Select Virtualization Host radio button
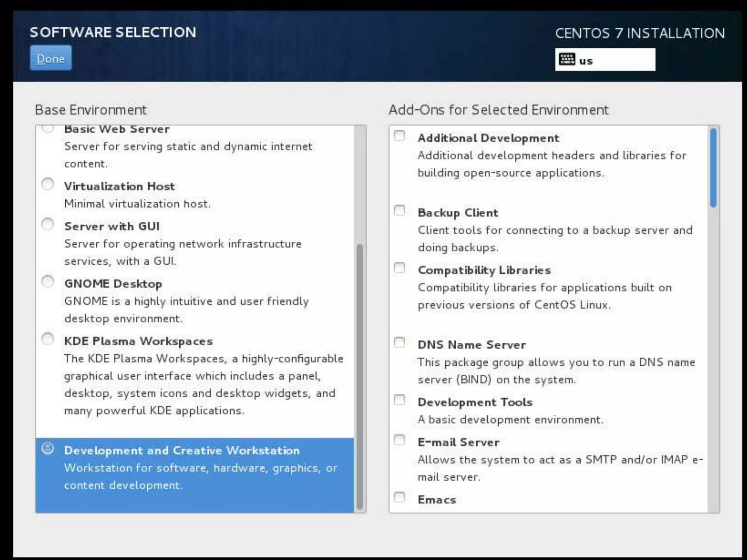The height and width of the screenshot is (560, 747). 48,184
